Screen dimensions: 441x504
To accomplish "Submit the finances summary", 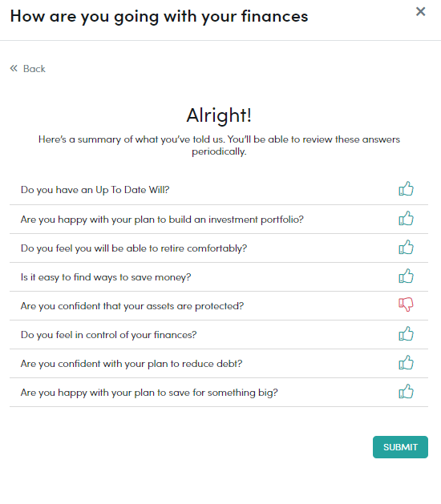I will pos(400,447).
